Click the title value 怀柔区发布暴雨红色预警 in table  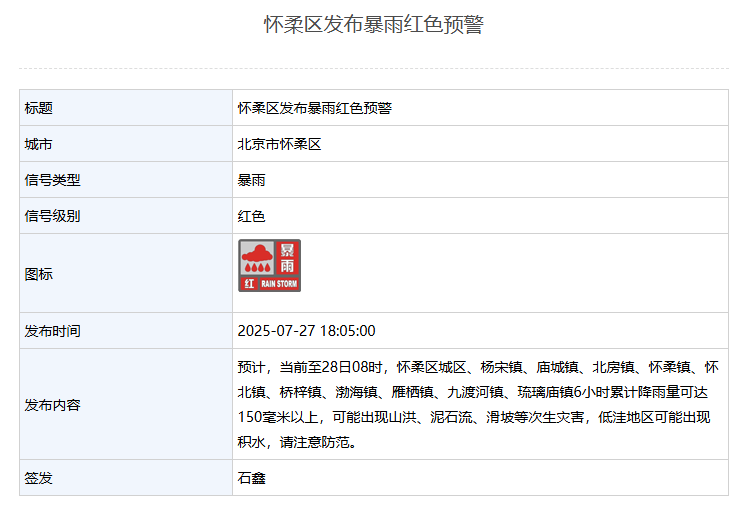[314, 108]
